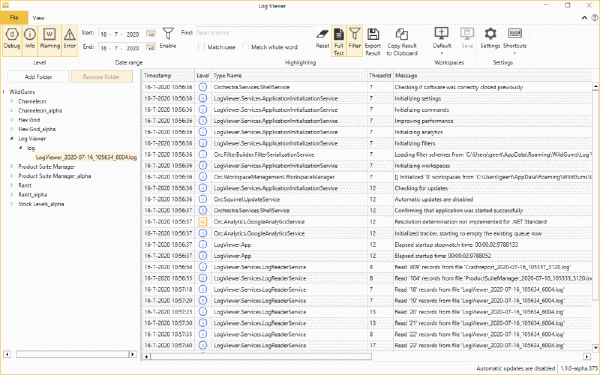Sort by the Message column header
Viewport: 600px width, 375px height.
coord(493,75)
